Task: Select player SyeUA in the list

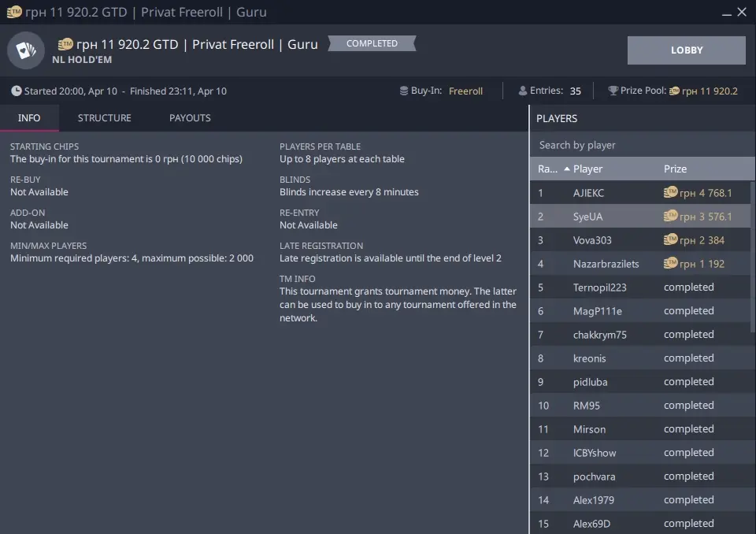Action: coord(587,217)
